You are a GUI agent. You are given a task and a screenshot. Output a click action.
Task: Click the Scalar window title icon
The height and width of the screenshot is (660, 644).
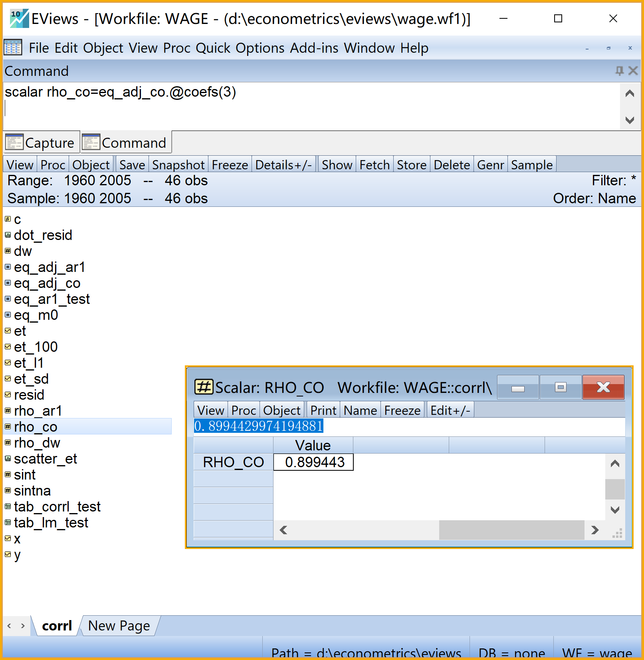(x=204, y=387)
